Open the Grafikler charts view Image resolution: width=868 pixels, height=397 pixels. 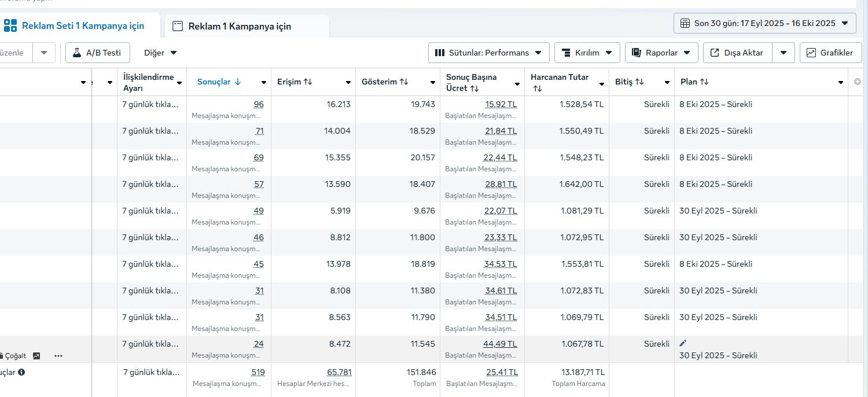830,53
